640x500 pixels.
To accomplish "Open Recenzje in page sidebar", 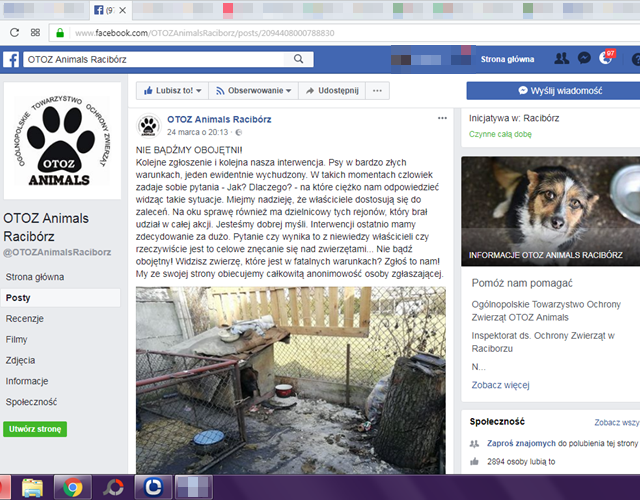I will (24, 319).
